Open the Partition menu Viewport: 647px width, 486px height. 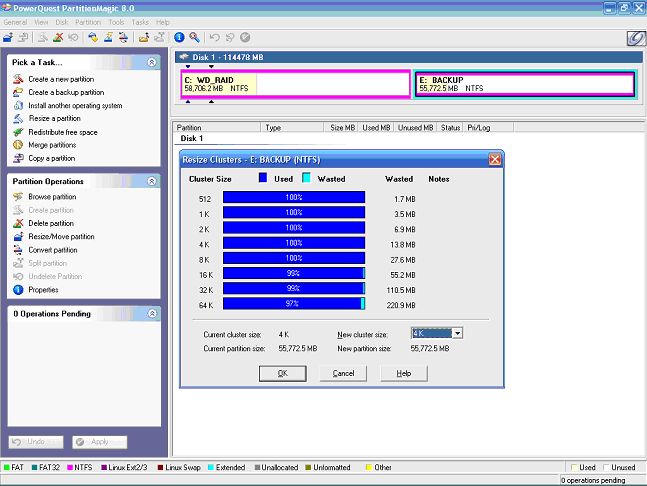[88, 21]
